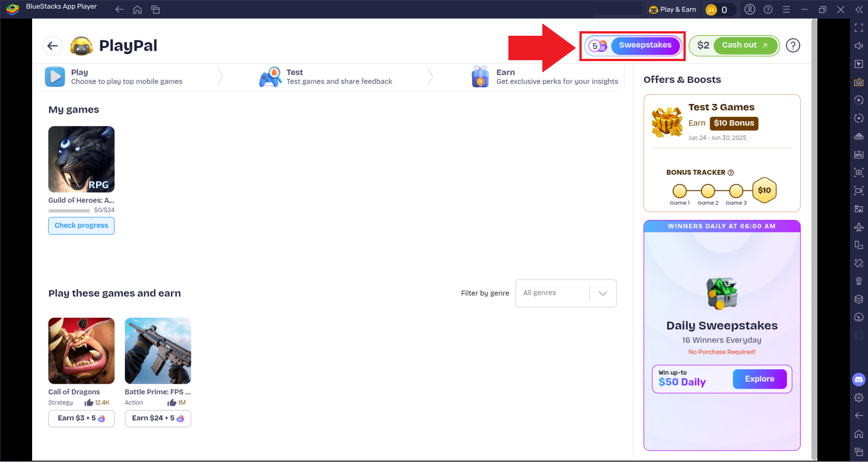This screenshot has width=868, height=462.
Task: Click Earn $24 + 5 button
Action: (158, 418)
